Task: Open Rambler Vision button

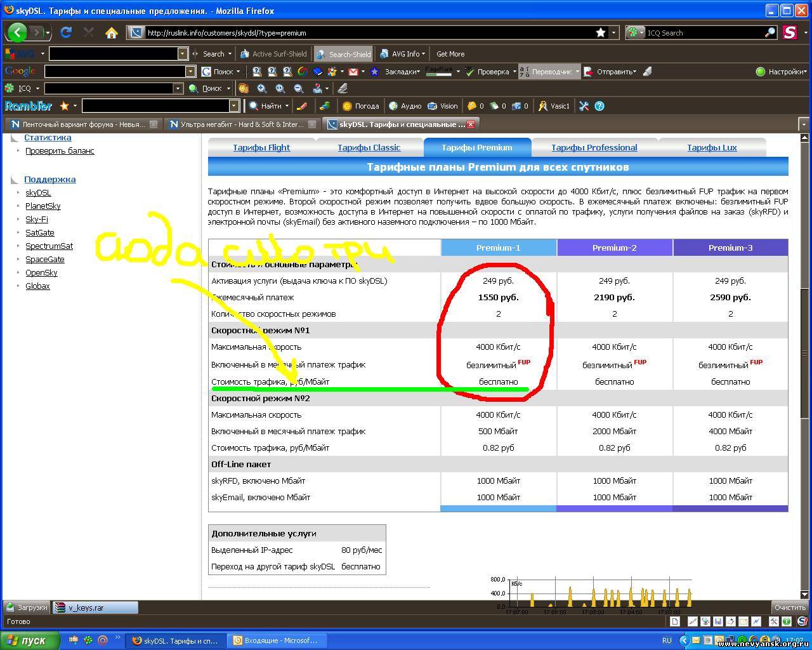Action: point(443,106)
